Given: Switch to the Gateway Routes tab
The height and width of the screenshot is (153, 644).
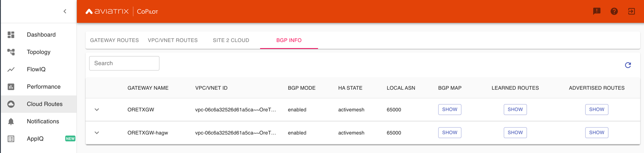Looking at the screenshot, I should tap(114, 40).
